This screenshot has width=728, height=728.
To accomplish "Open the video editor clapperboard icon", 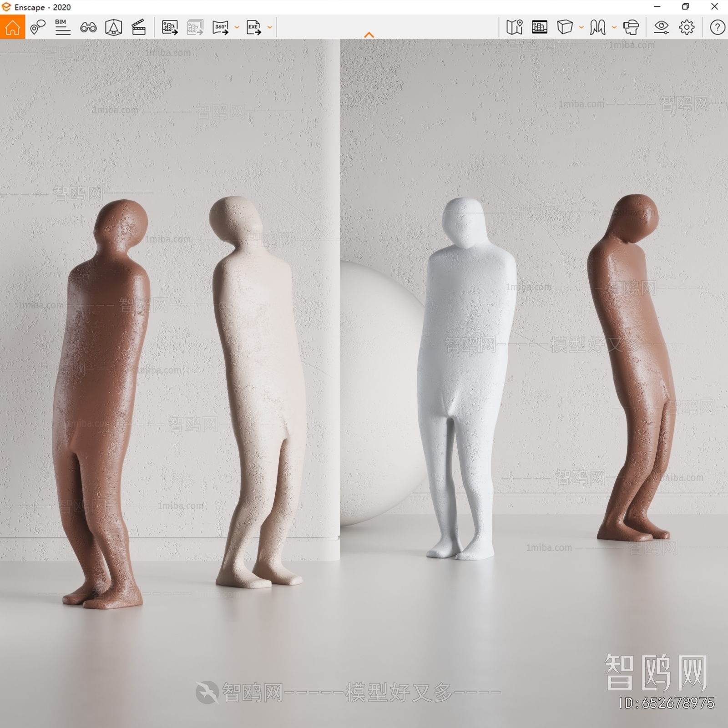I will pos(138,27).
